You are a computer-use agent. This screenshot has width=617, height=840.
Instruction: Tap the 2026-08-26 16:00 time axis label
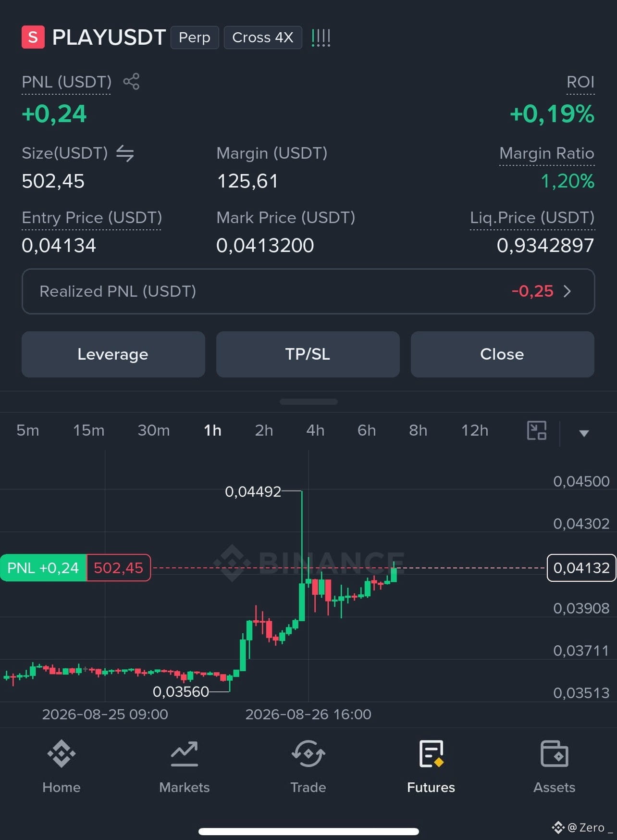[x=308, y=714]
